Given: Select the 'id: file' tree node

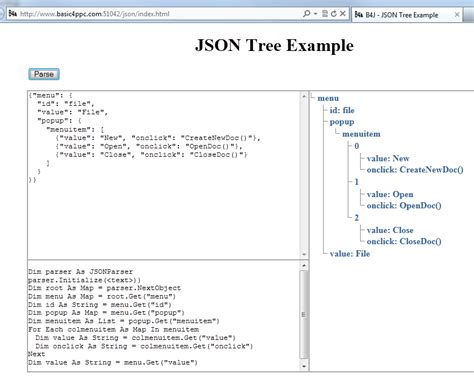Looking at the screenshot, I should 342,110.
